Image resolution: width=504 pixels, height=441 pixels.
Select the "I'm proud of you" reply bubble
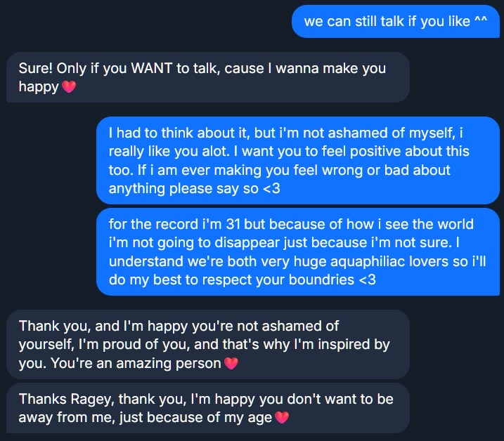point(208,344)
